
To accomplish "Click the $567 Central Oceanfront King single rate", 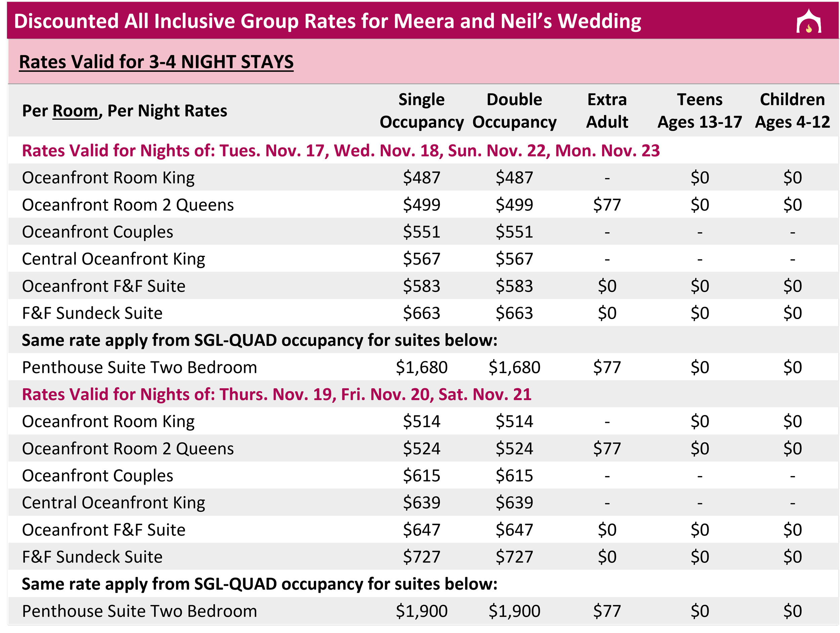I will pyautogui.click(x=422, y=259).
